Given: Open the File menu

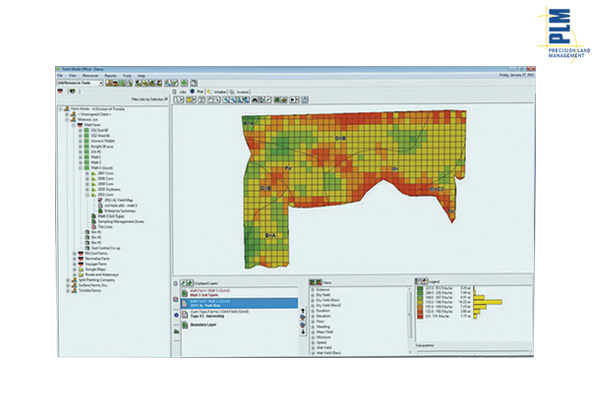Looking at the screenshot, I should click(60, 76).
